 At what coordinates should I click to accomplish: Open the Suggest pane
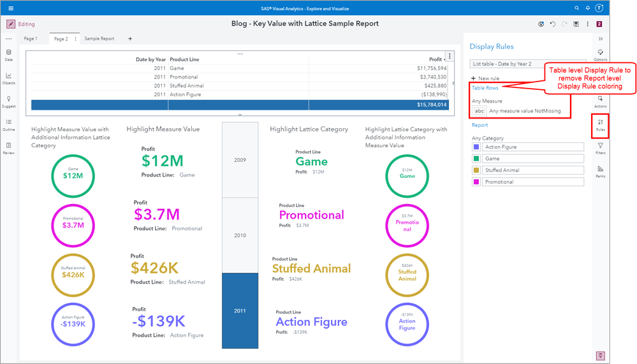(9, 101)
